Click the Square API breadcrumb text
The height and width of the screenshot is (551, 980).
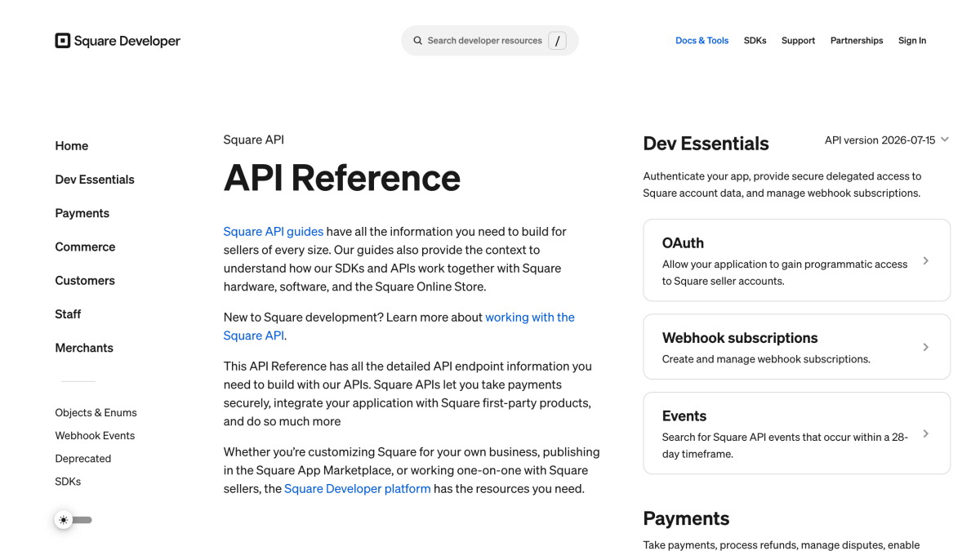click(x=254, y=140)
